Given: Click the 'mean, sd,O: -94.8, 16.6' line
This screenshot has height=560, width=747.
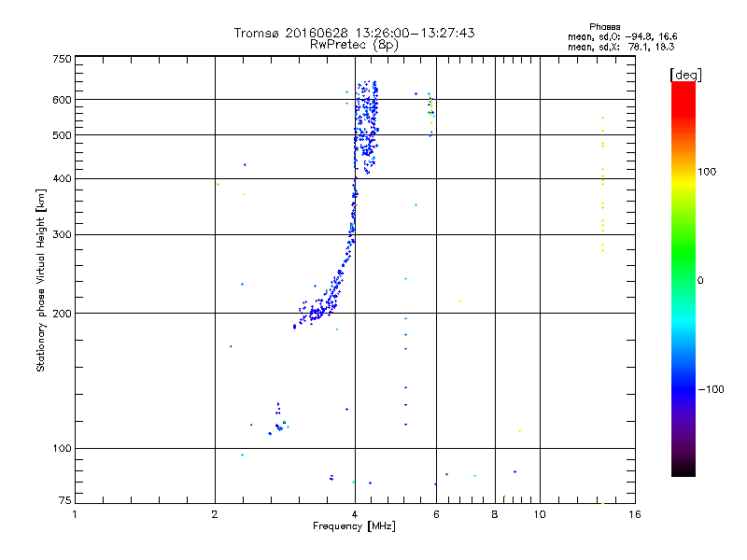Looking at the screenshot, I should tap(622, 36).
